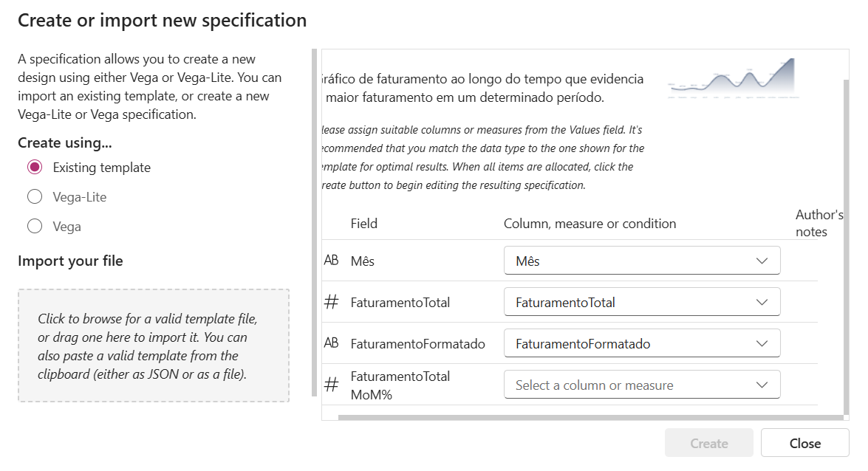Open the FaturamentoTotal column dropdown
This screenshot has width=868, height=471.
tap(642, 302)
